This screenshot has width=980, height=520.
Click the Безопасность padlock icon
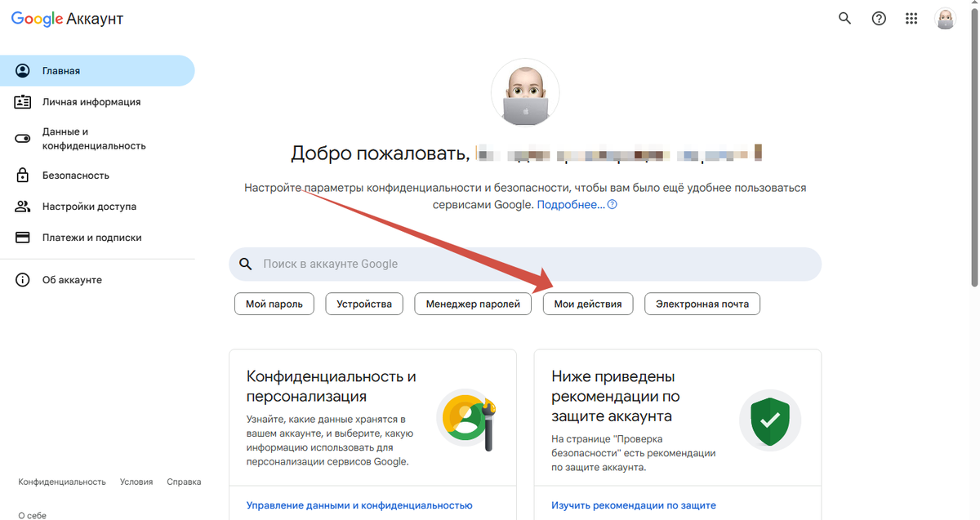[x=23, y=176]
